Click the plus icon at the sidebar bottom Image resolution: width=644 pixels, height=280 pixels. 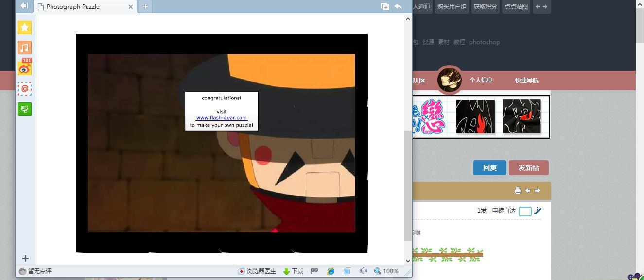(x=25, y=259)
